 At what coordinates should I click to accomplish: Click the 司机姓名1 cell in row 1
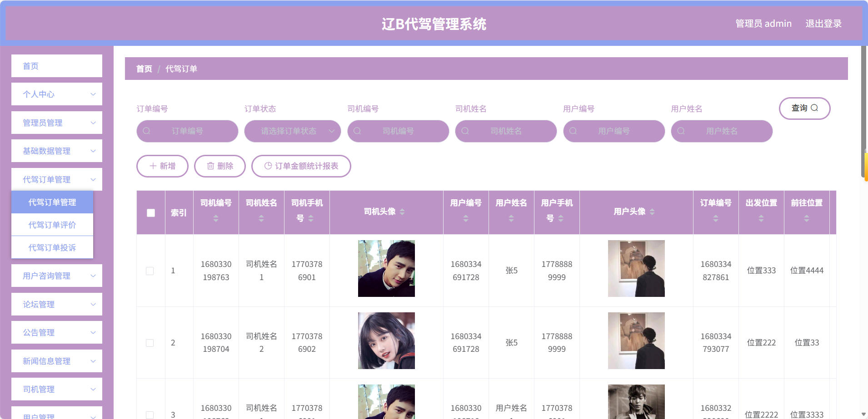(x=261, y=271)
